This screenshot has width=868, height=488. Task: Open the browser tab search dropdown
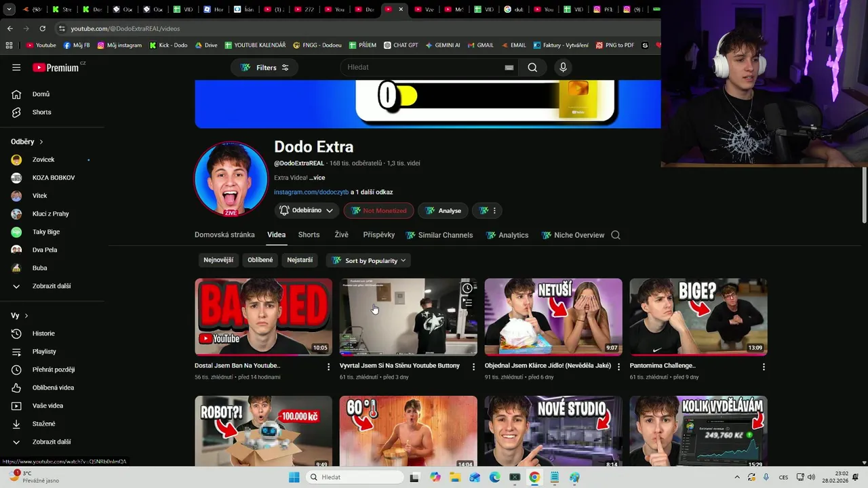tap(9, 9)
